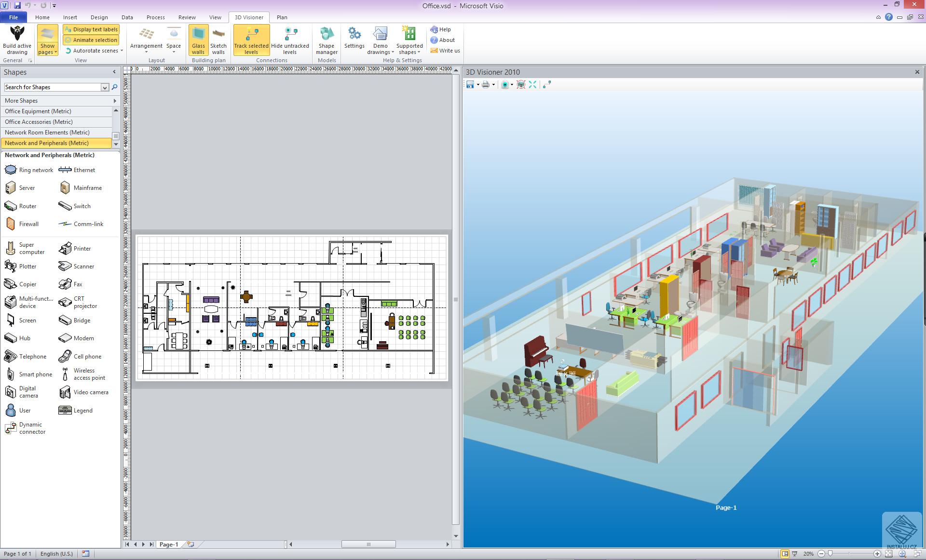Select the Server shape in the stencil

pos(24,187)
